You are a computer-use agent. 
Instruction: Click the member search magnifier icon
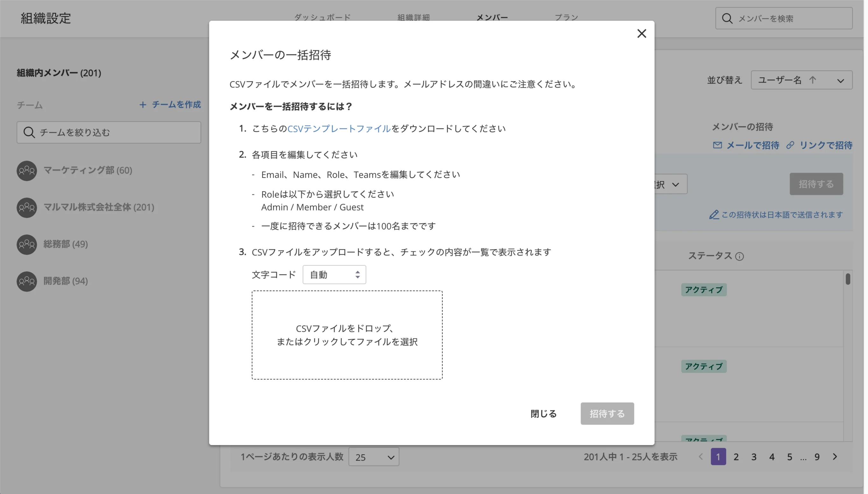click(727, 18)
